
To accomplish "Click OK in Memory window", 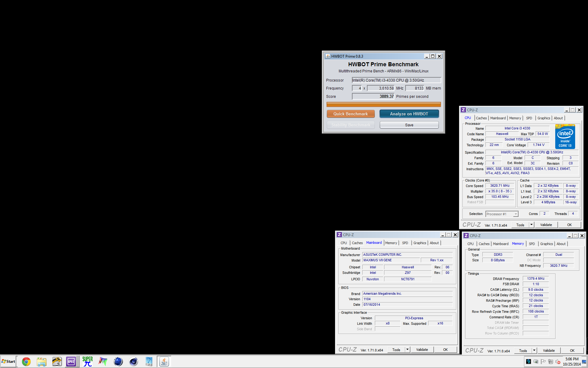I will (x=572, y=351).
